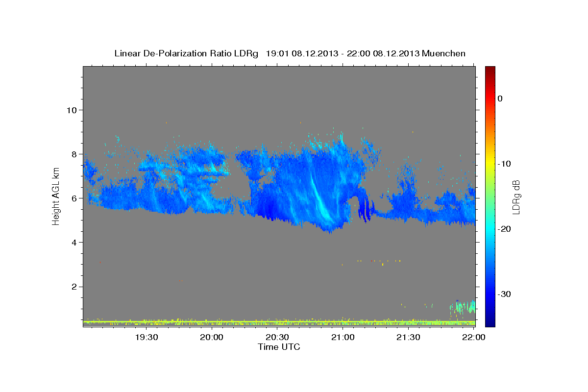Click the 'Time UTC' axis label

click(x=279, y=347)
